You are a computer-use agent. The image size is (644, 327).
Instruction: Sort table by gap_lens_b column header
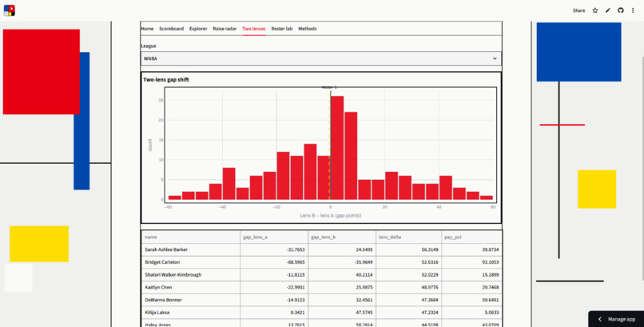click(x=342, y=237)
